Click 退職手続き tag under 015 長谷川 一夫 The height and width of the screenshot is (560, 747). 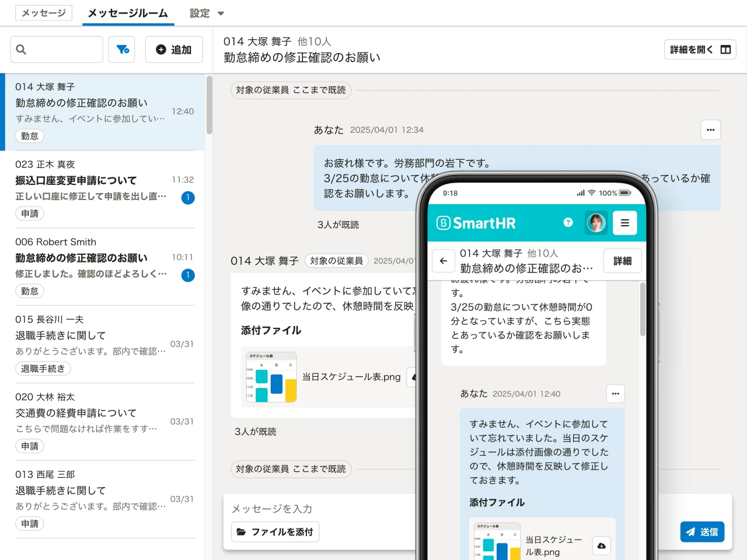43,369
